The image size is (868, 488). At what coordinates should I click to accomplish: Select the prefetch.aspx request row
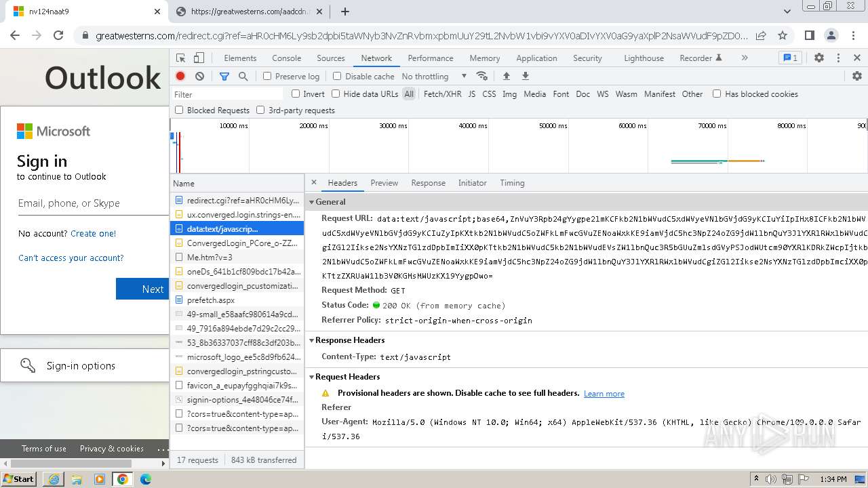(237, 300)
